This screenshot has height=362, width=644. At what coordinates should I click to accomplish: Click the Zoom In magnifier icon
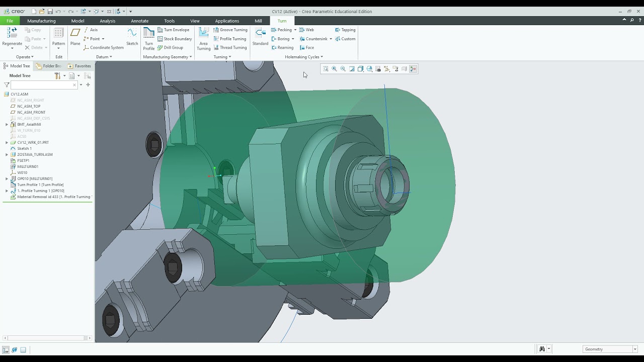[334, 69]
